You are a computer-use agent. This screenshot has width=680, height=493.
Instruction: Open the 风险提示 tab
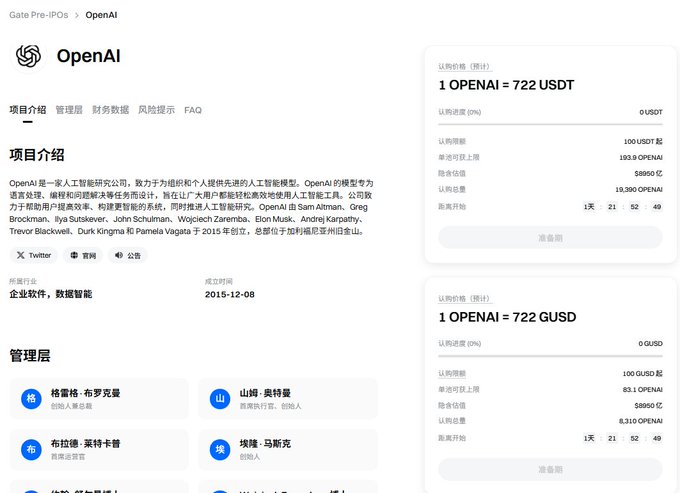click(x=157, y=110)
